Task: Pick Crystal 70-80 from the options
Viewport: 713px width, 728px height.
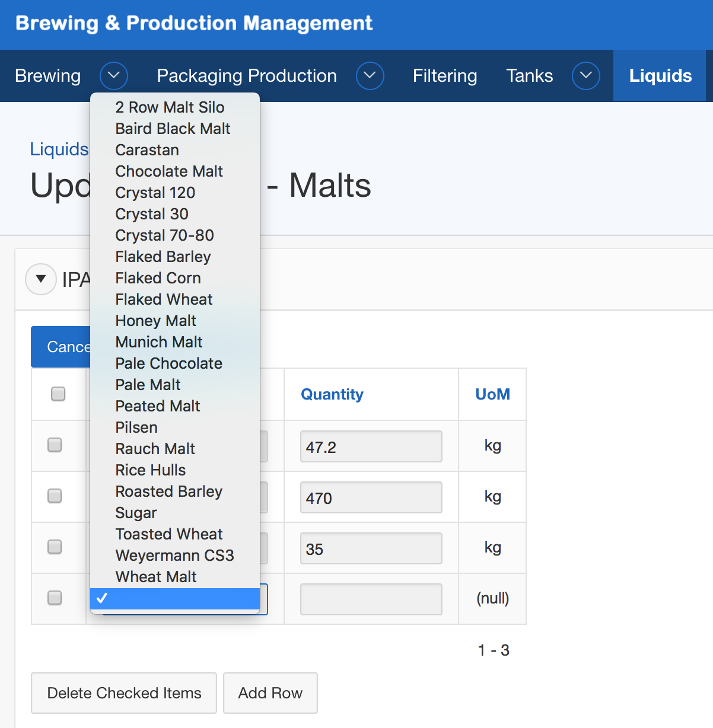Action: coord(164,235)
